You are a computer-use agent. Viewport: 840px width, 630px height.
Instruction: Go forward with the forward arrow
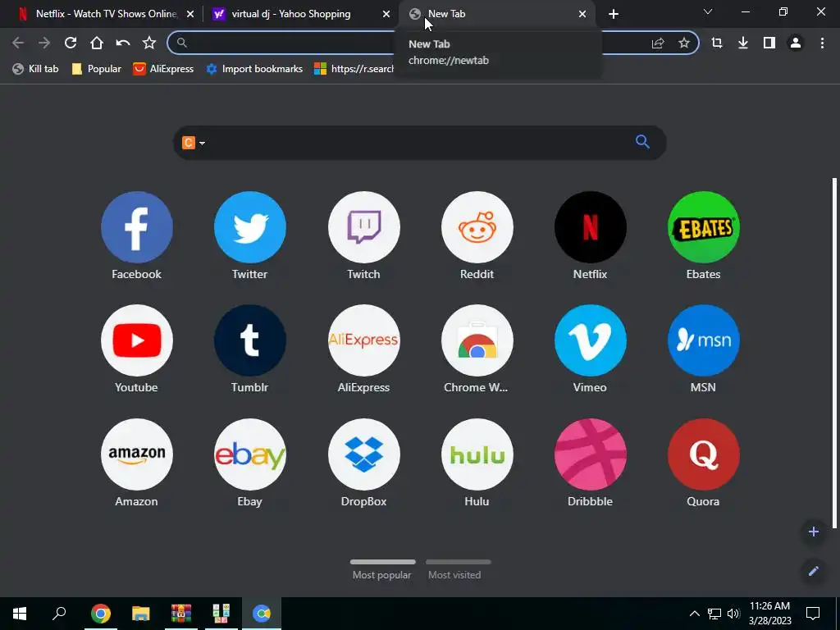click(x=44, y=43)
